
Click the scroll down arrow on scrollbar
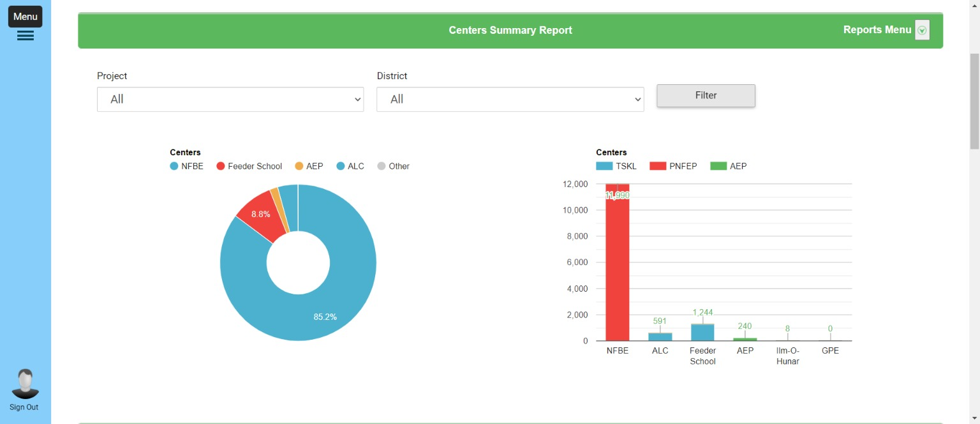974,418
